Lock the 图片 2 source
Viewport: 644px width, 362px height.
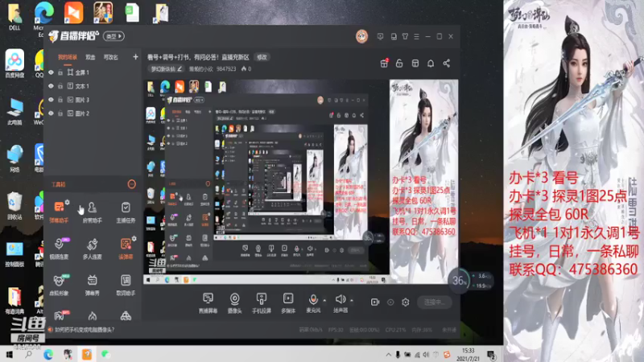(x=60, y=113)
